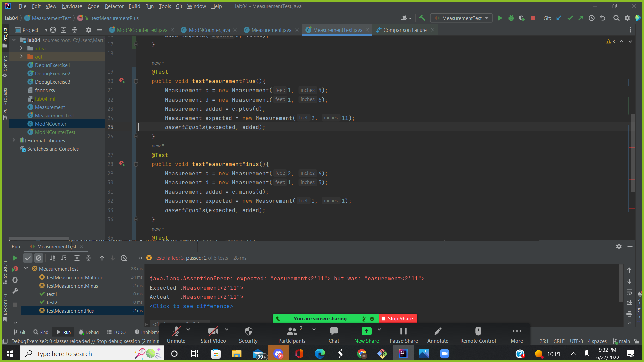Viewport: 644px width, 362px height.
Task: Open the Refactor menu
Action: pyautogui.click(x=114, y=6)
